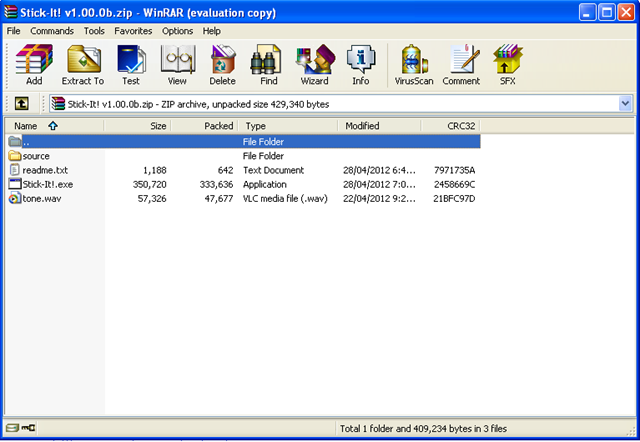Viewport: 640px width, 442px height.
Task: Create SFX self-extracting archive
Action: (x=507, y=65)
